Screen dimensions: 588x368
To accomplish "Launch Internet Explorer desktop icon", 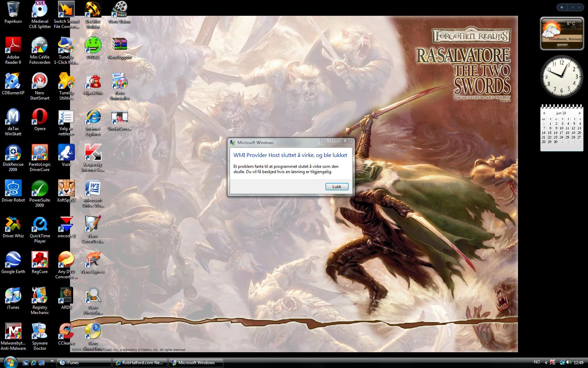I will click(x=93, y=122).
